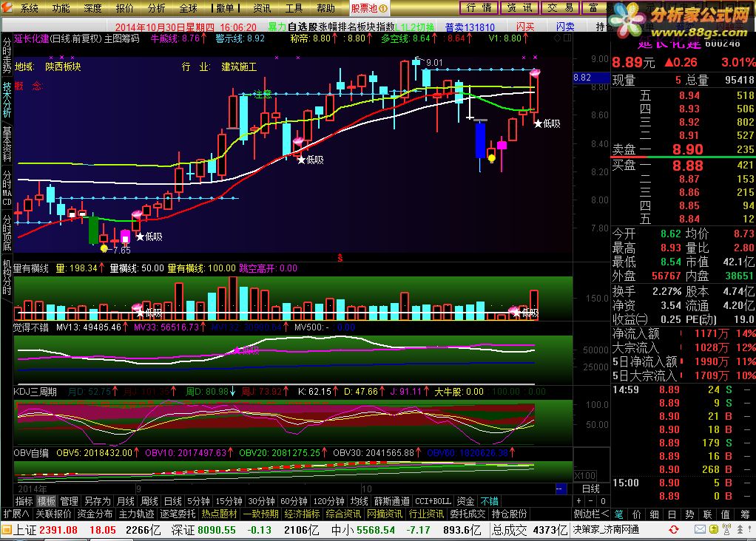This screenshot has height=541, width=756.
Task: Click the 另存为 tab at bottom
Action: coord(98,501)
